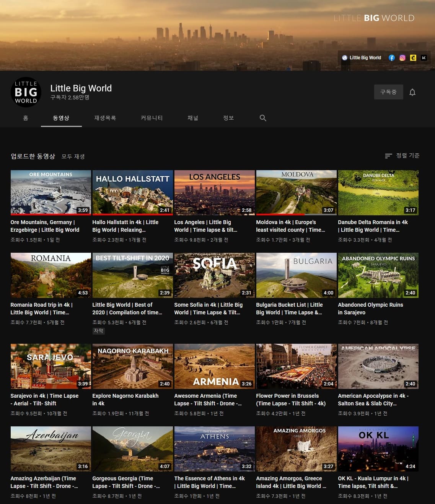Switch to the 재생목록 tab
Viewport: 435px width, 504px height.
(x=105, y=118)
